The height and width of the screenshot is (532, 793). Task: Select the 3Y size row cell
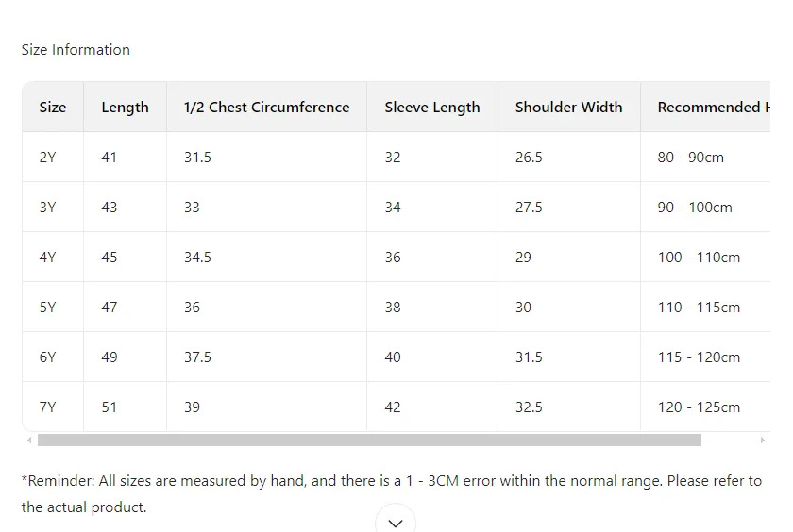[x=48, y=208]
